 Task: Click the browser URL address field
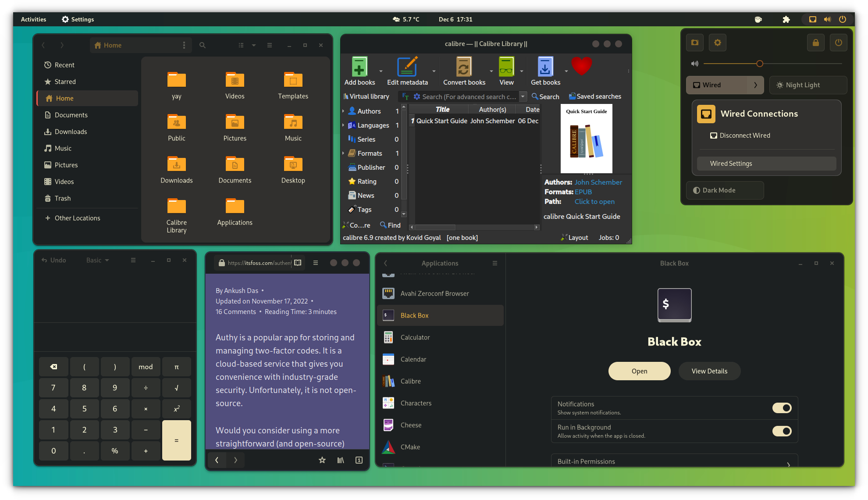tap(259, 263)
